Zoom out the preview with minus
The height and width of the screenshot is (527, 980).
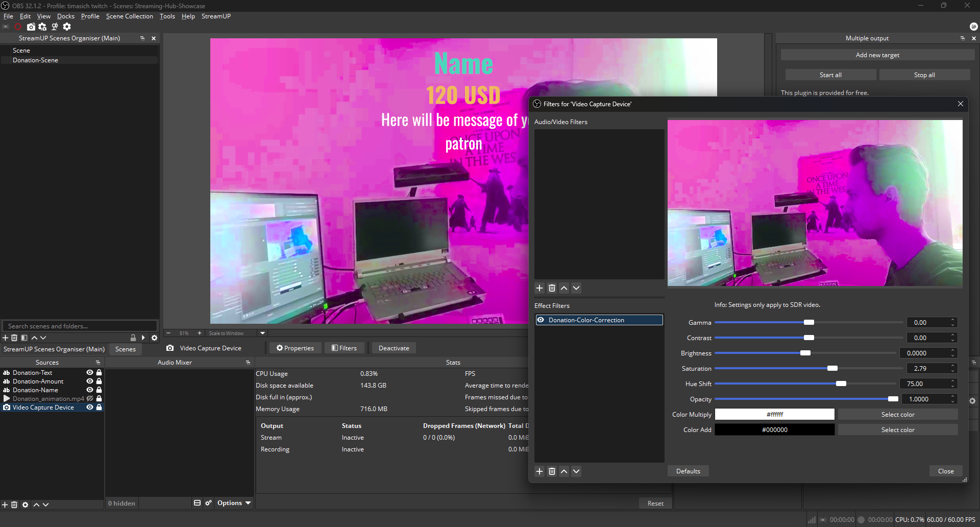168,333
